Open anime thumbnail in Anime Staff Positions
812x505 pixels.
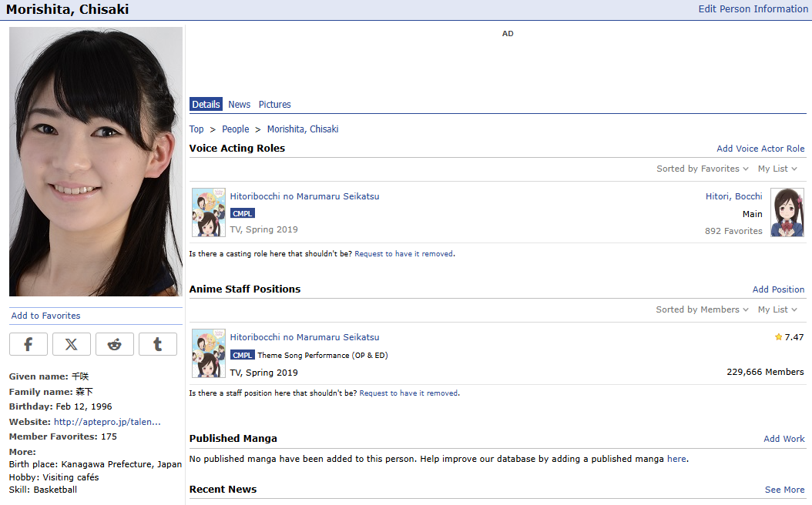208,353
